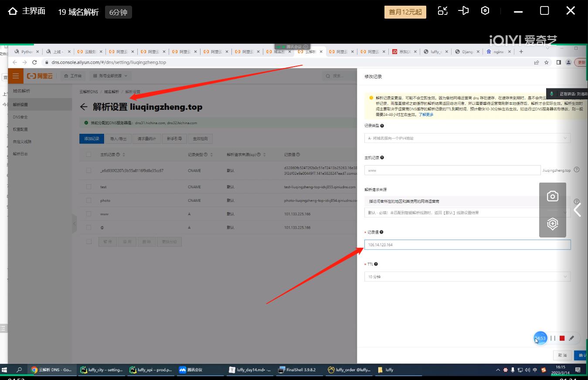The height and width of the screenshot is (380, 588).
Task: Click the 取消 button in edit panel
Action: pyautogui.click(x=562, y=355)
